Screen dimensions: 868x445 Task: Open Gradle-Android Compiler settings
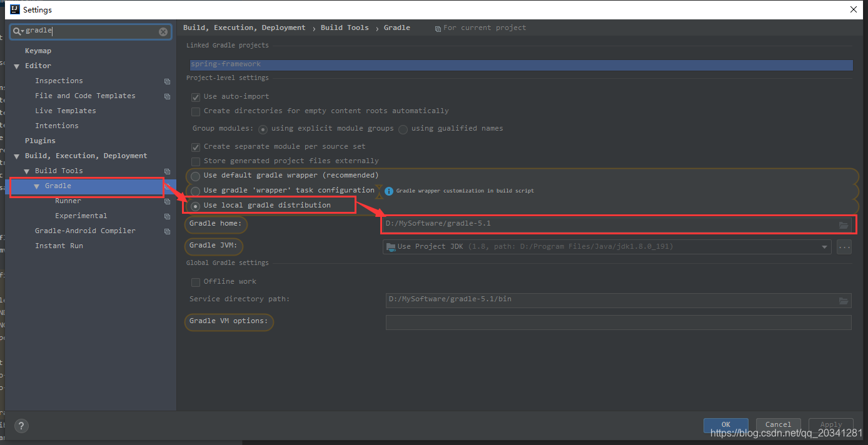click(x=85, y=231)
